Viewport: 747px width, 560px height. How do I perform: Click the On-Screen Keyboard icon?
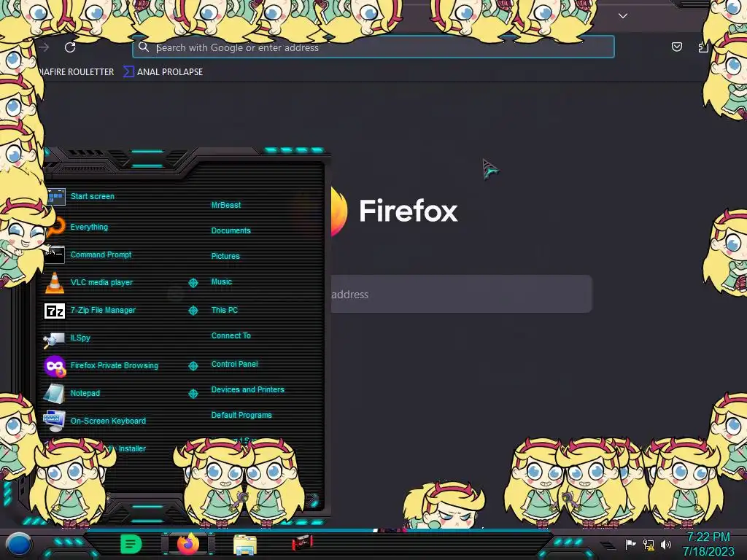click(x=54, y=421)
